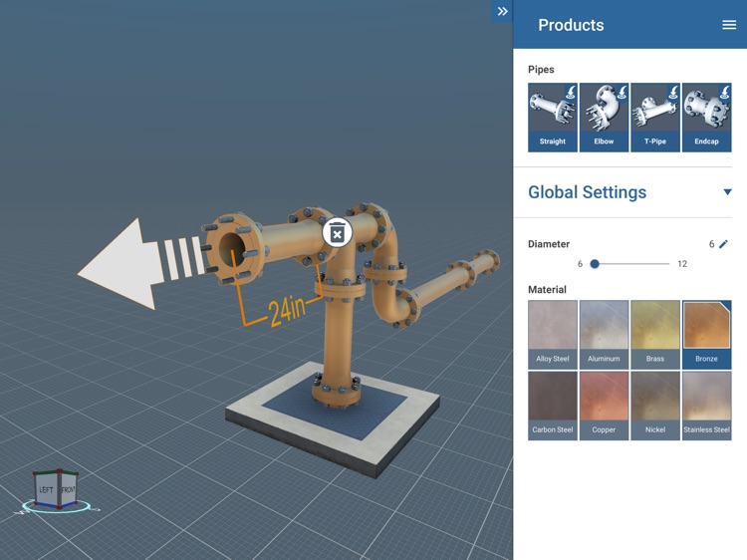Viewport: 747px width, 560px height.
Task: Click the LEFT face of view cube
Action: tap(46, 489)
